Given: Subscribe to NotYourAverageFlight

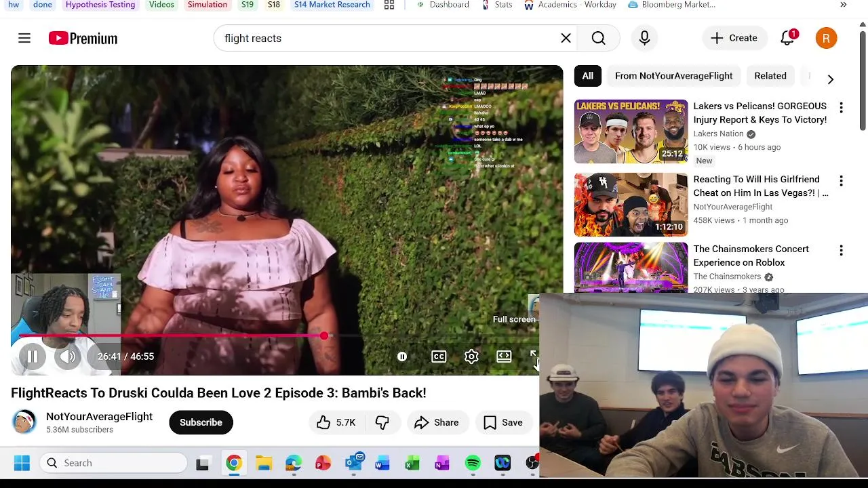Looking at the screenshot, I should tap(201, 422).
